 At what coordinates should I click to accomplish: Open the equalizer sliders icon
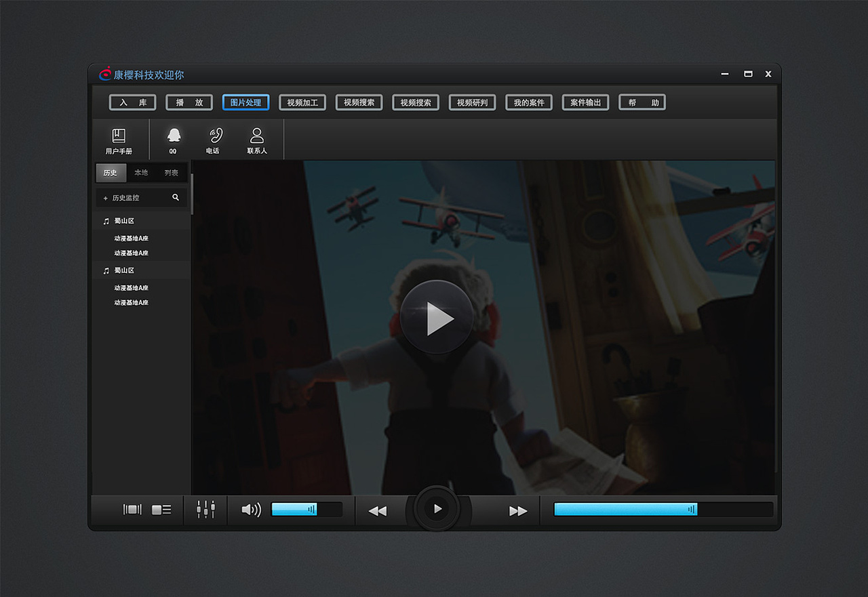(205, 510)
